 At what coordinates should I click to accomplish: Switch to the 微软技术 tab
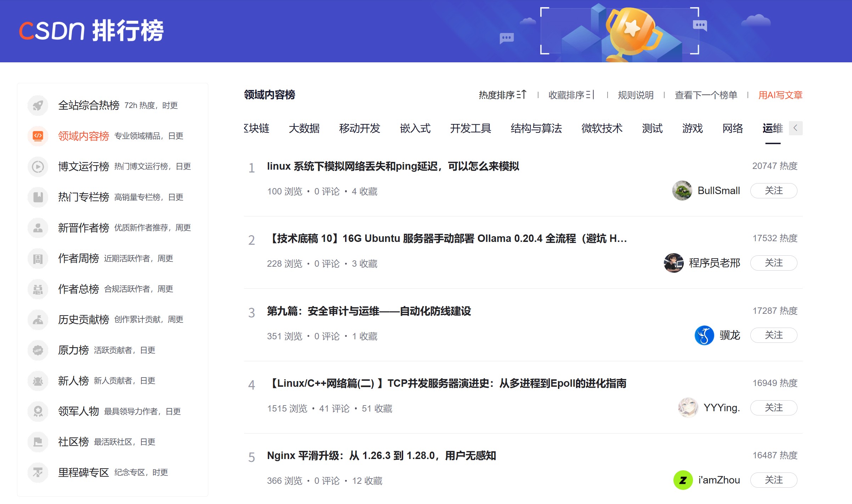tap(602, 128)
